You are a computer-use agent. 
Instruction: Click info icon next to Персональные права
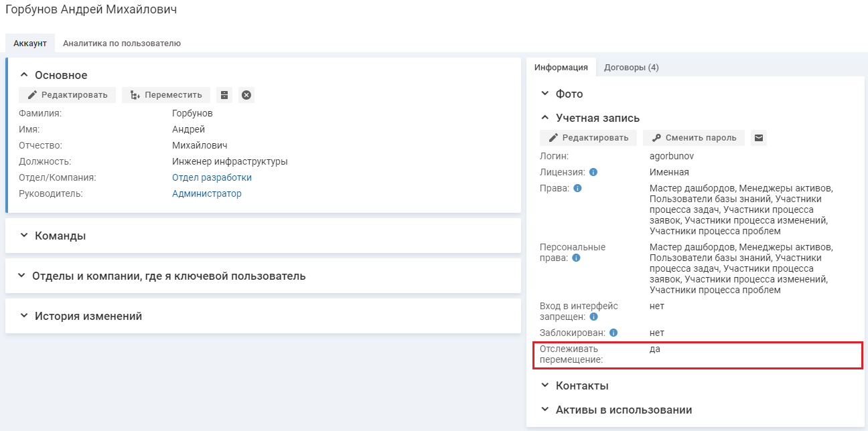pos(576,258)
